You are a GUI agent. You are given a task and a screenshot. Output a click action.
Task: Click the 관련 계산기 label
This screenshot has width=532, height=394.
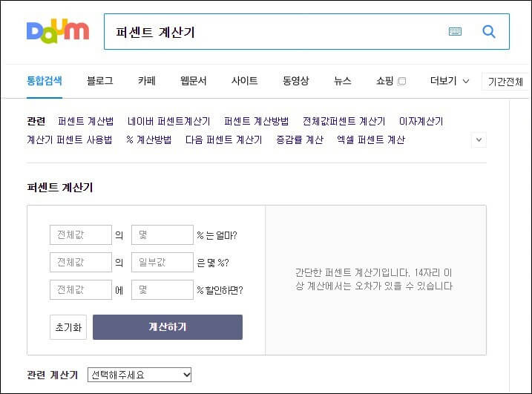[x=53, y=375]
